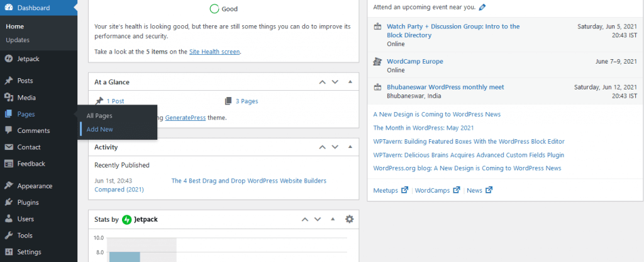Click the Contact envelope icon
Image resolution: width=644 pixels, height=262 pixels.
coord(8,147)
